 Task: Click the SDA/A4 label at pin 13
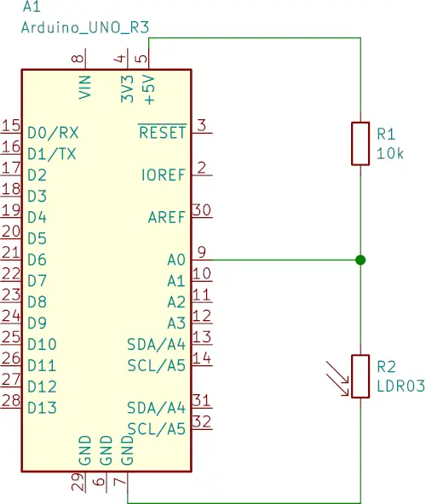pos(157,344)
